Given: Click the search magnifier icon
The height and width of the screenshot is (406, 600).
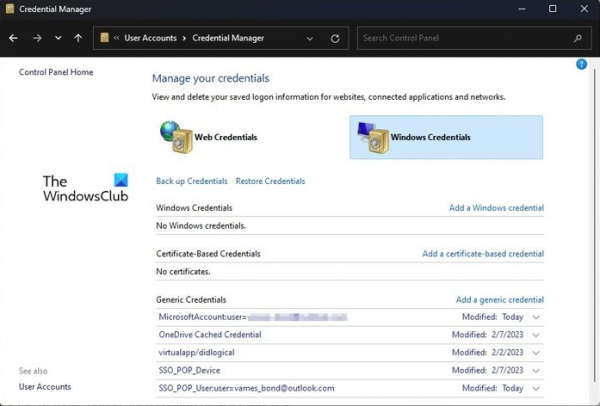Looking at the screenshot, I should click(578, 38).
